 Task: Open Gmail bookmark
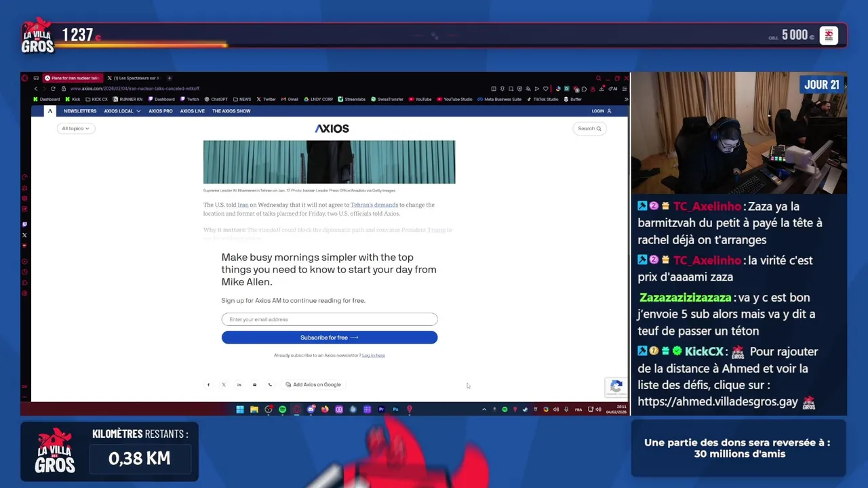click(289, 99)
